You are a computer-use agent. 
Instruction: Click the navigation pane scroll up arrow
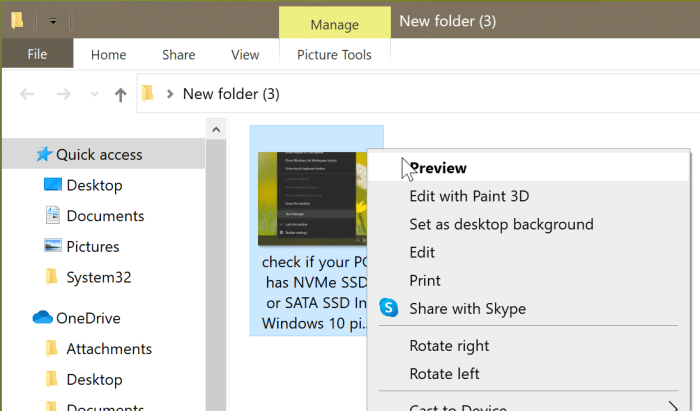coord(216,130)
